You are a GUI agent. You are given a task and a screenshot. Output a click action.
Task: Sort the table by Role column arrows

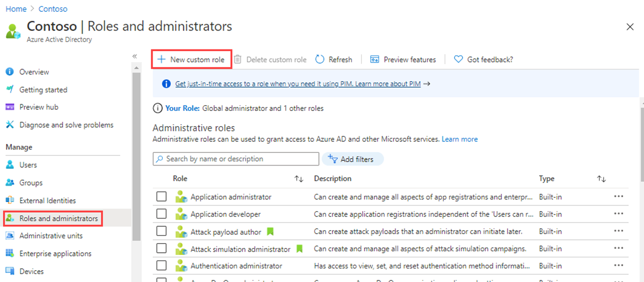299,179
